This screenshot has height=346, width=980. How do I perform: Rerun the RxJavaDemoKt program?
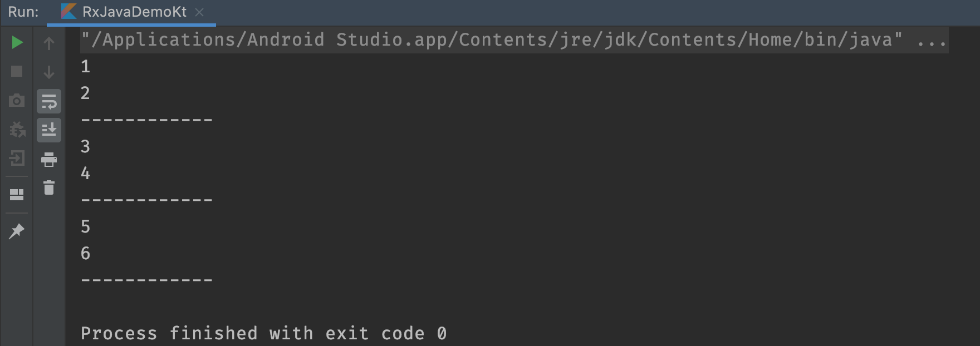click(17, 42)
